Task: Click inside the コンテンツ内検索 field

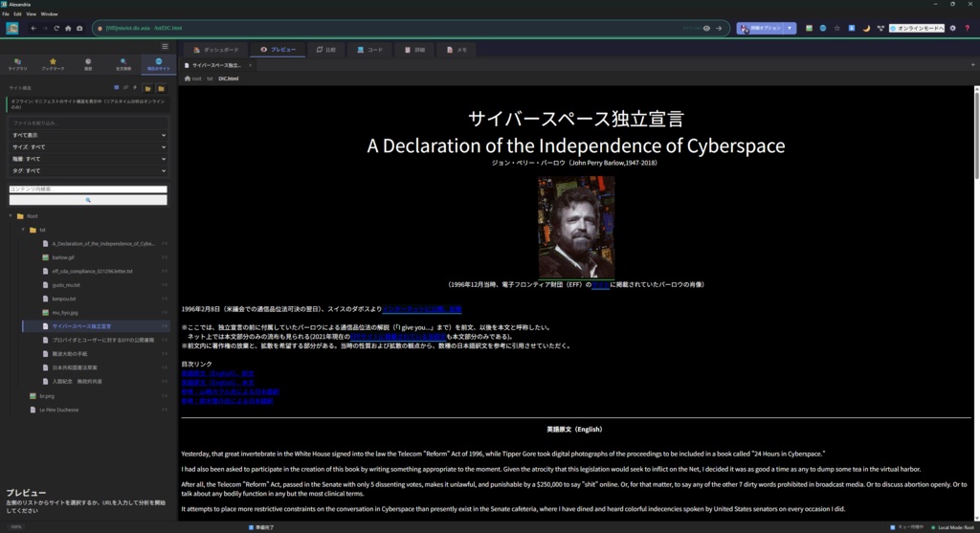Action: (x=88, y=189)
